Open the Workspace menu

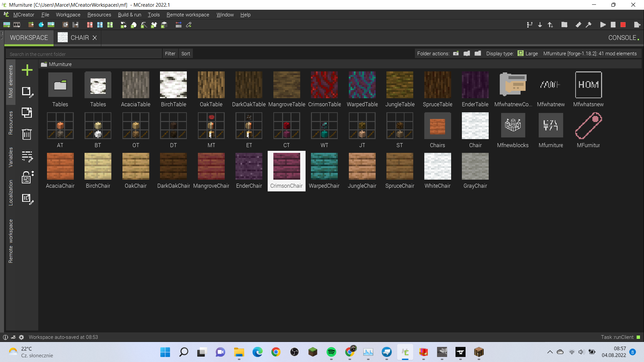coord(68,15)
